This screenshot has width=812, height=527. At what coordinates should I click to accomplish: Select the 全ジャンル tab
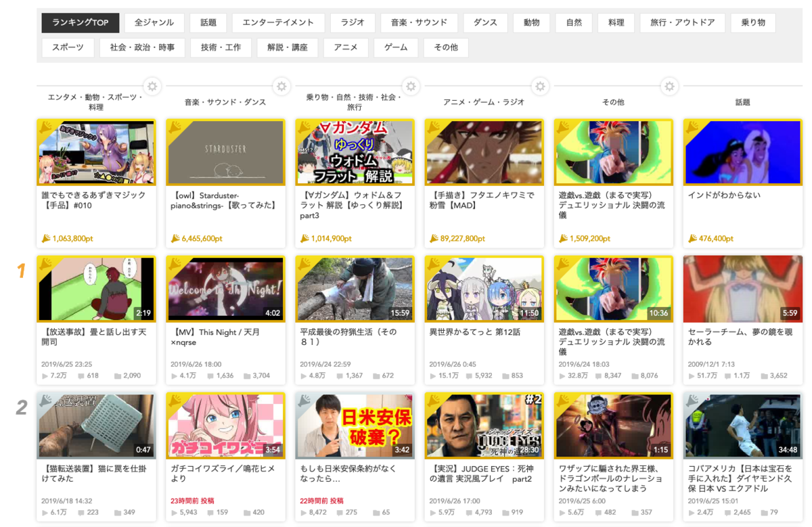point(154,22)
